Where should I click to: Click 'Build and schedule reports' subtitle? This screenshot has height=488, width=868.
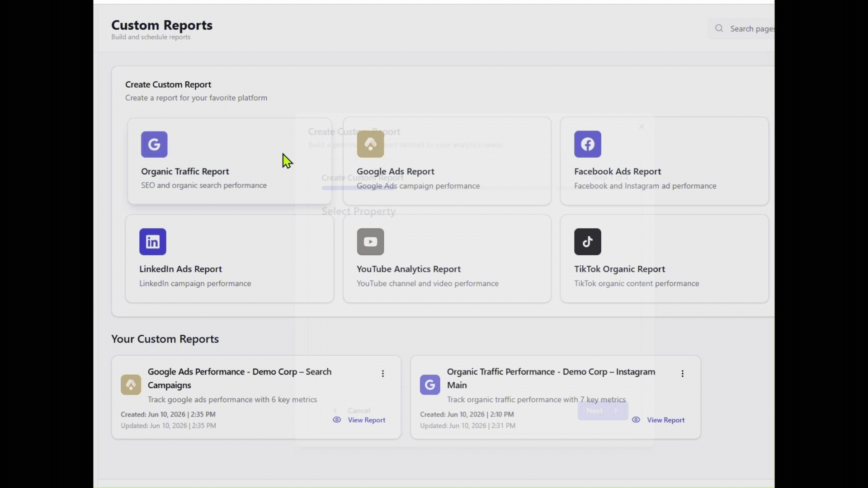coord(151,37)
